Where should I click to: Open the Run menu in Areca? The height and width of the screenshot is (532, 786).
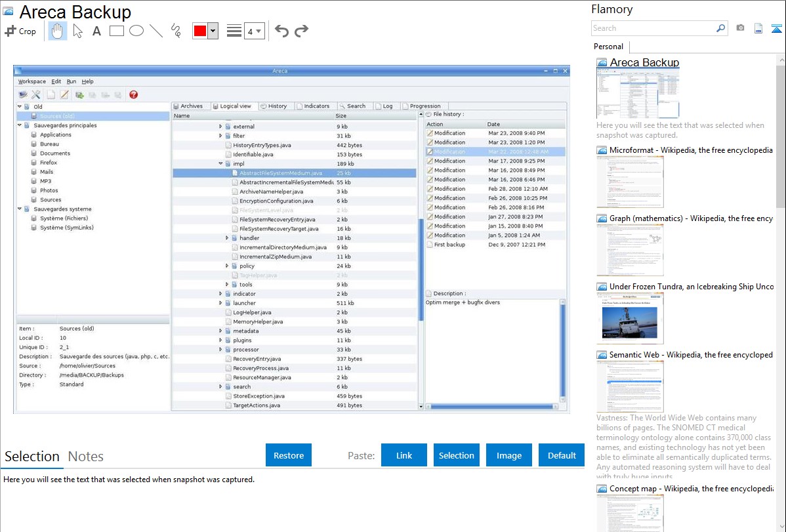tap(72, 81)
